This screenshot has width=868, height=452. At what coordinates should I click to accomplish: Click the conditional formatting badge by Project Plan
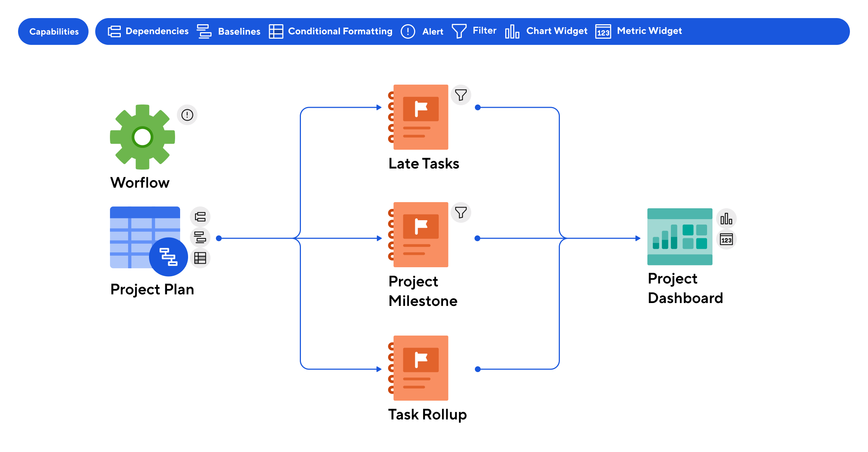[200, 258]
